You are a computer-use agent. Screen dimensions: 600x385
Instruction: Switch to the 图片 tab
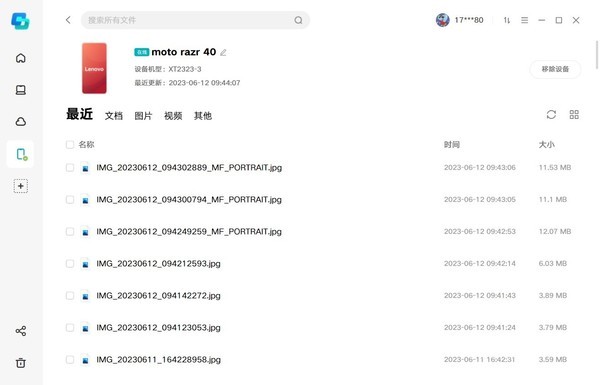pyautogui.click(x=143, y=116)
